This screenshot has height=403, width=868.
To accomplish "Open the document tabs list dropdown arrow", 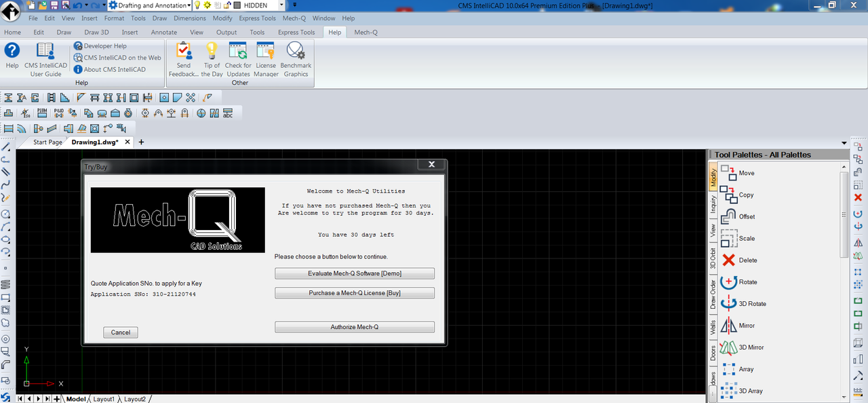I will click(x=844, y=143).
